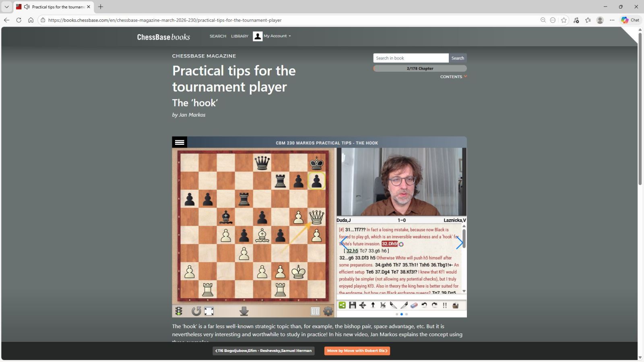Click the undo arrow in notation toolbar
This screenshot has width=644, height=362.
[x=424, y=305]
